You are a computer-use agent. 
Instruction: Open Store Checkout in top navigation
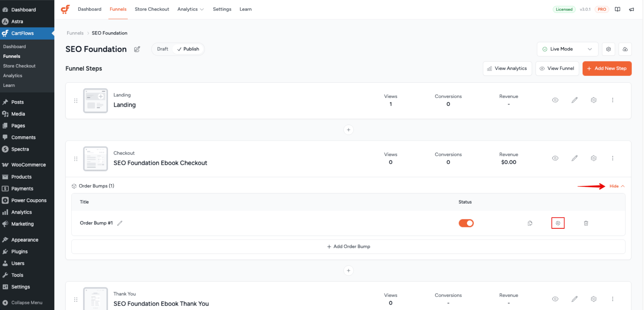152,9
